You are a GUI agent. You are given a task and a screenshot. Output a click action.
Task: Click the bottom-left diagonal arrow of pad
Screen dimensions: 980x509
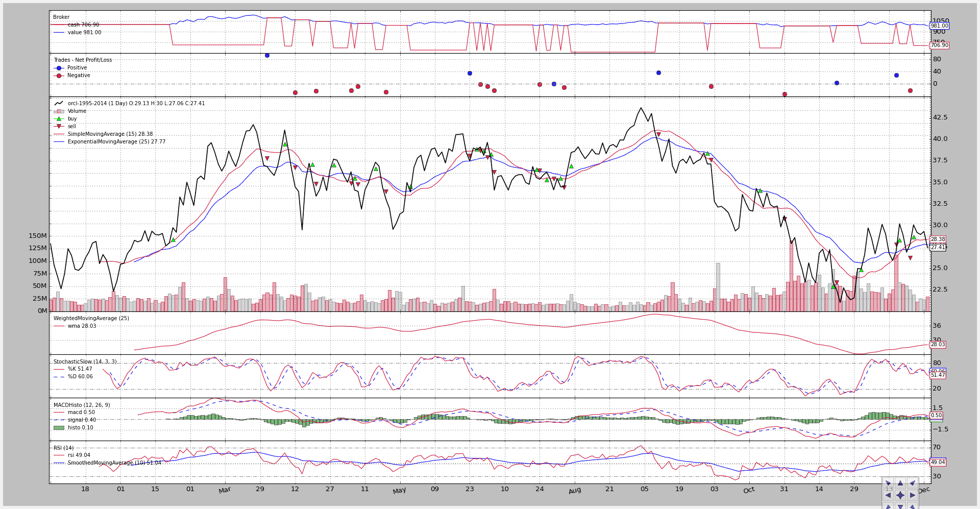click(x=889, y=506)
